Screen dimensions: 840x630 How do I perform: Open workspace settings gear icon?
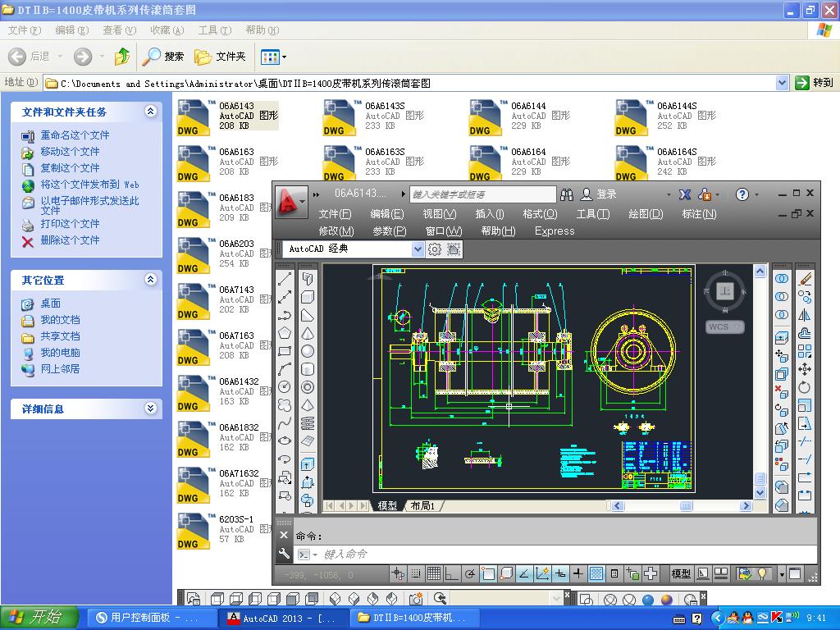[x=435, y=249]
